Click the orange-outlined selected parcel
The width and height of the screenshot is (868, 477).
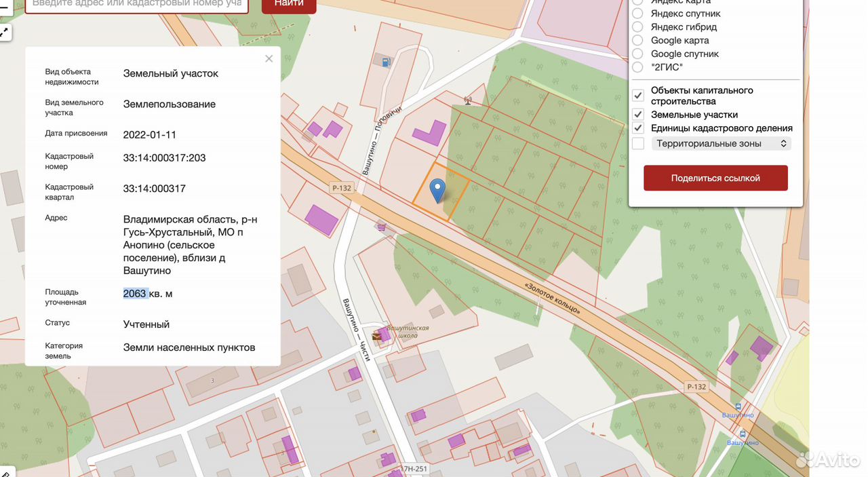coord(441,191)
